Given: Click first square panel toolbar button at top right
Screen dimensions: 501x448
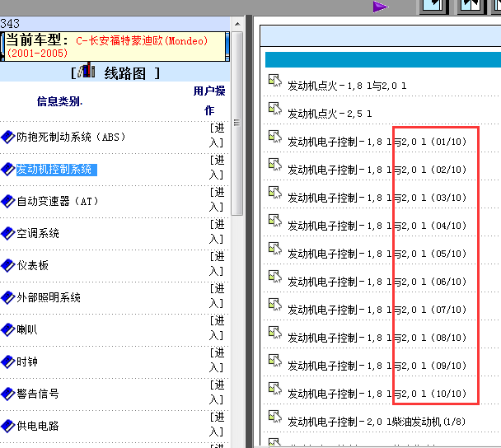Looking at the screenshot, I should pos(434,7).
